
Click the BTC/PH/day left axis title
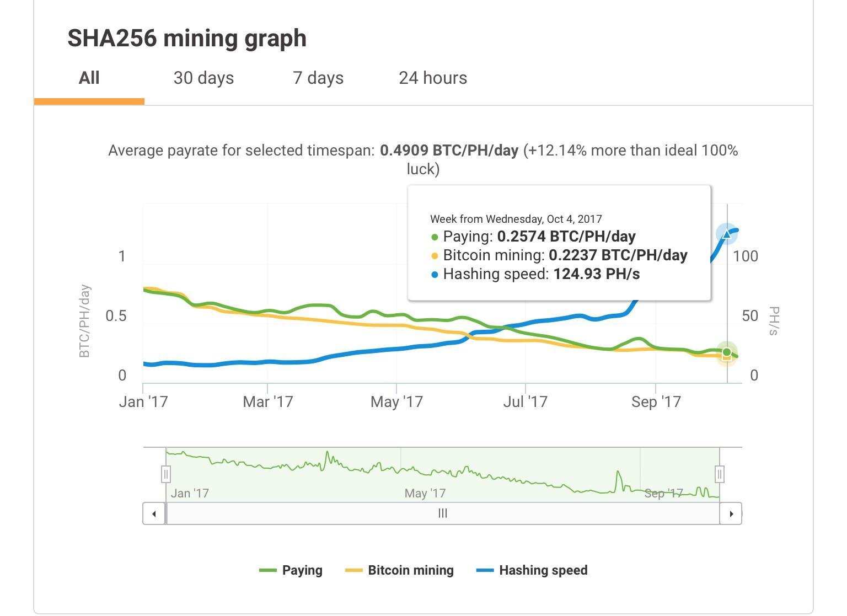point(84,321)
